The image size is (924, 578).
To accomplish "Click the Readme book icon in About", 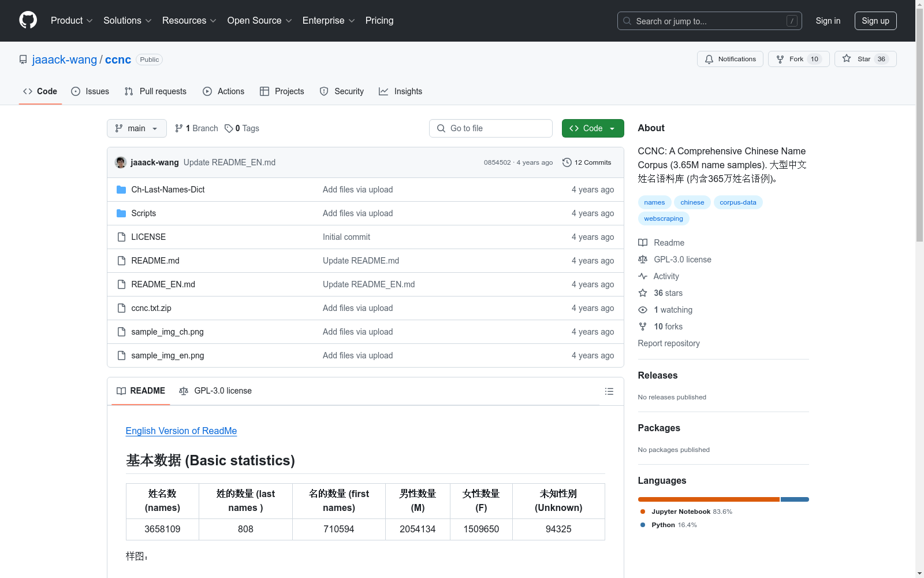I will coord(643,243).
